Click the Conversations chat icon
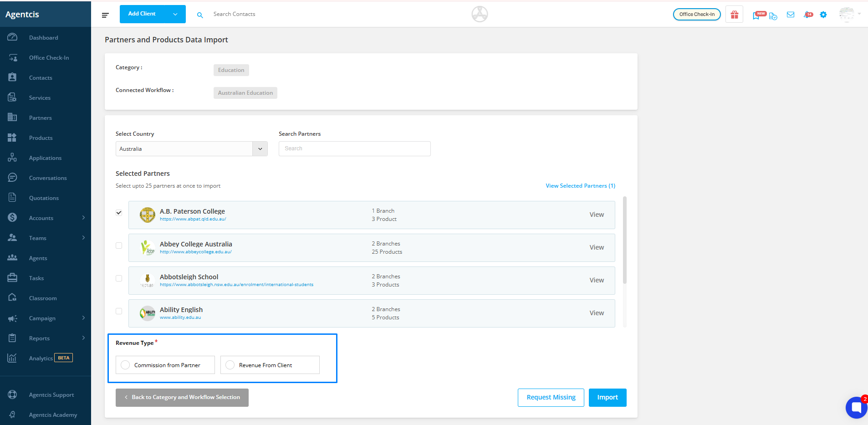Viewport: 868px width, 425px height. (12, 178)
